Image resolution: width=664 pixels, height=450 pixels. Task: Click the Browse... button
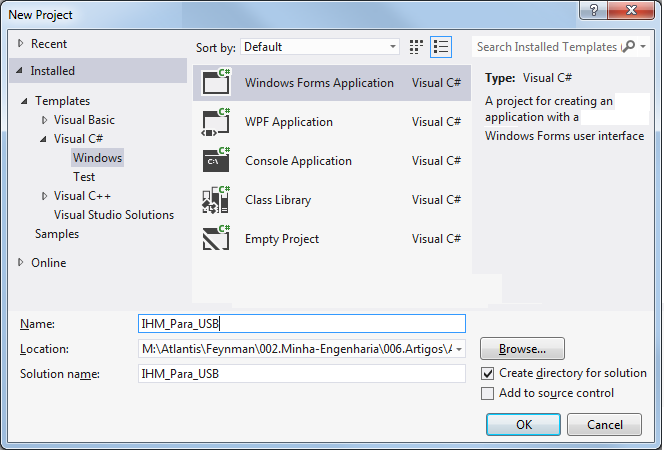coord(522,349)
